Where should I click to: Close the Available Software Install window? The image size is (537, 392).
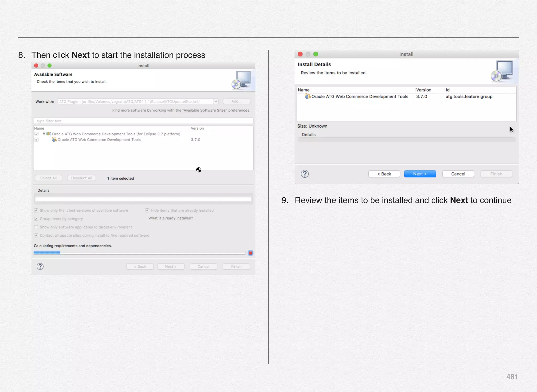coord(36,66)
